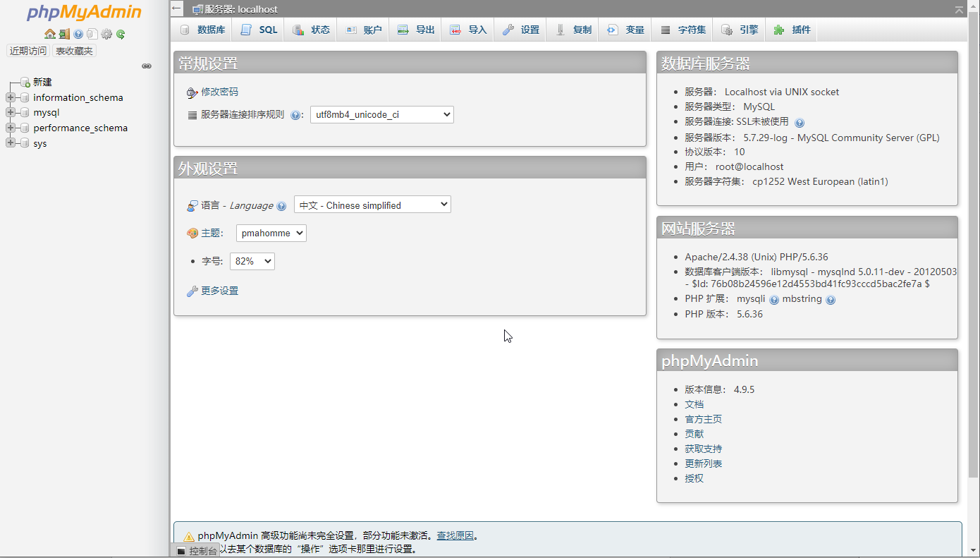
Task: Click the vertical page scrollbar
Action: point(974,243)
